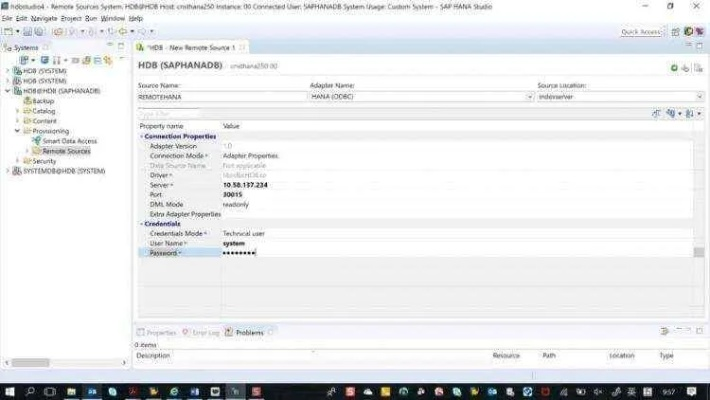The image size is (710, 400).
Task: Minimize the Systems panel view
Action: [111, 47]
